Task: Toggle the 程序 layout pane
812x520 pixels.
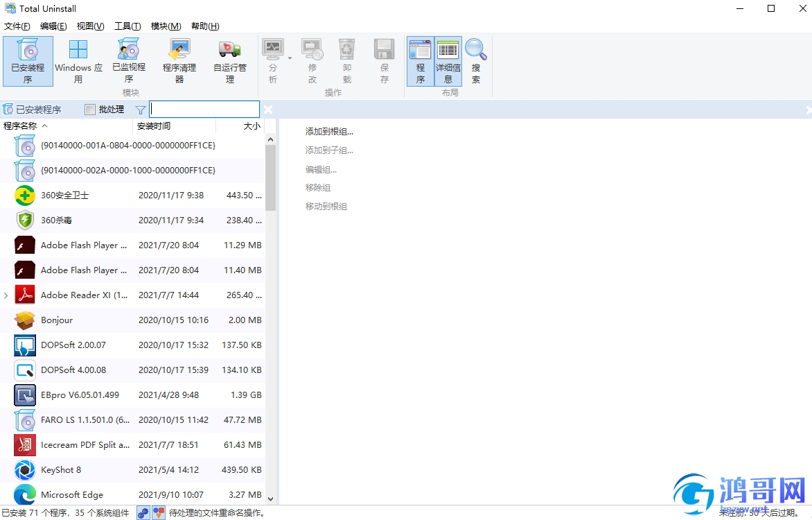Action: click(x=421, y=61)
